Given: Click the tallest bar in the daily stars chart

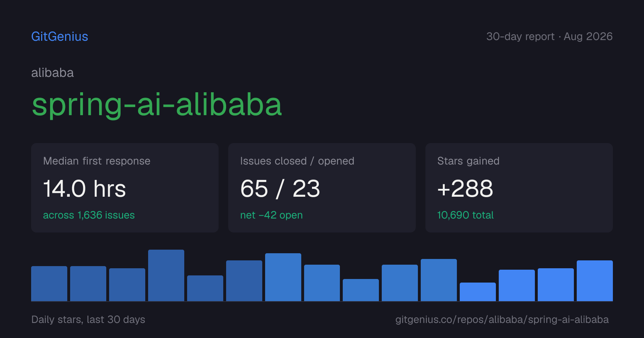Looking at the screenshot, I should tap(166, 275).
